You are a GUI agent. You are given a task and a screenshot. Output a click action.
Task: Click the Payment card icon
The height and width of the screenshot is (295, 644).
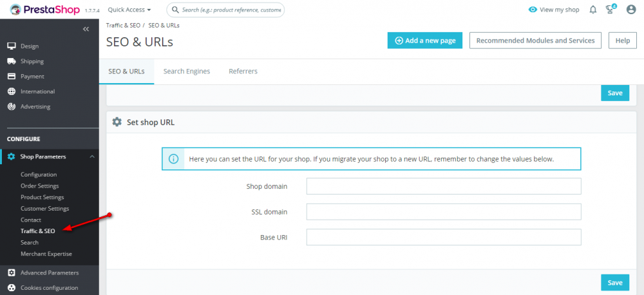[x=11, y=76]
